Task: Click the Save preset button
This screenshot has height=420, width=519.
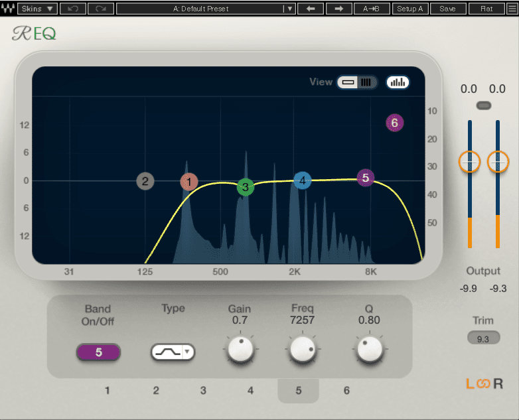Action: click(x=448, y=9)
